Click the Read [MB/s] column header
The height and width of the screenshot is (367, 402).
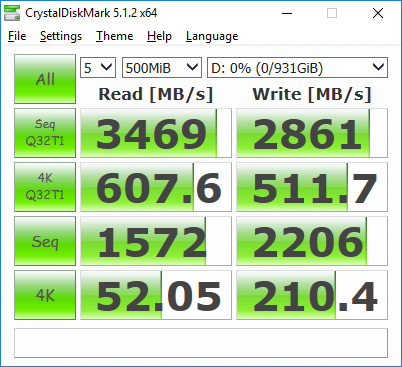(156, 94)
